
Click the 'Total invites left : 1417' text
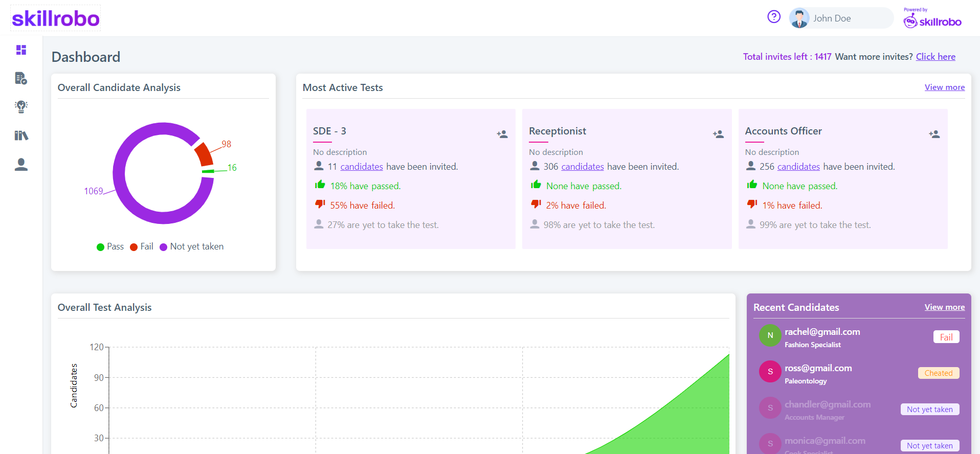787,57
